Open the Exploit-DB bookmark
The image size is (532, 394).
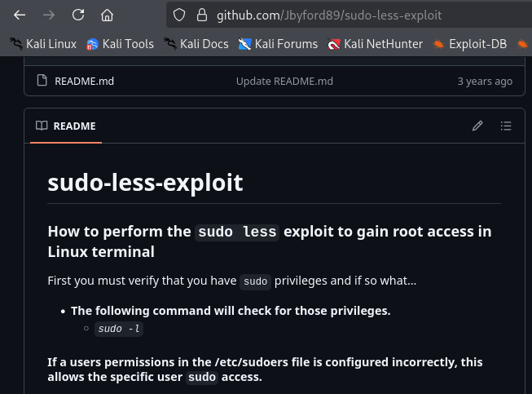pos(469,44)
